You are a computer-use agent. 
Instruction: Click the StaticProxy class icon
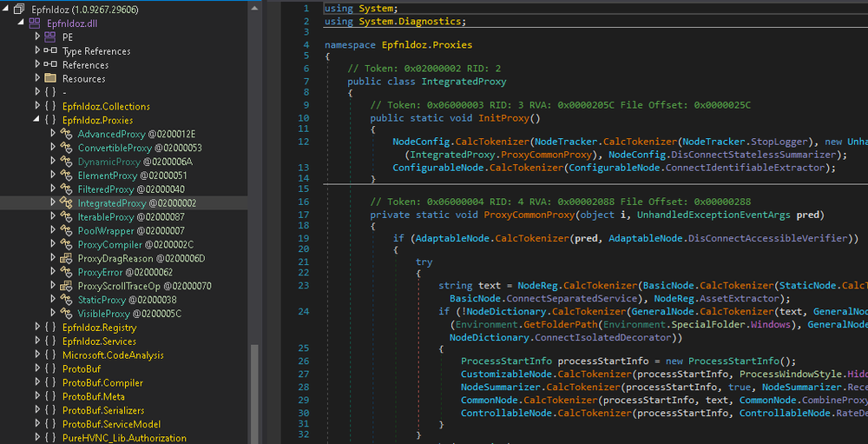67,300
